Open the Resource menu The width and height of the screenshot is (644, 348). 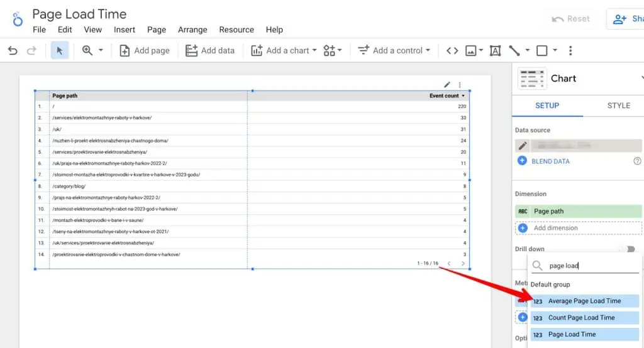pyautogui.click(x=236, y=30)
